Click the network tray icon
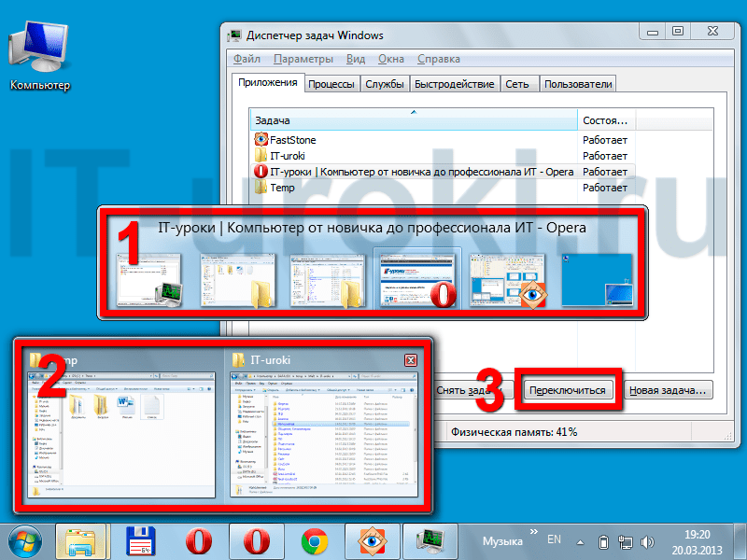 click(x=625, y=542)
